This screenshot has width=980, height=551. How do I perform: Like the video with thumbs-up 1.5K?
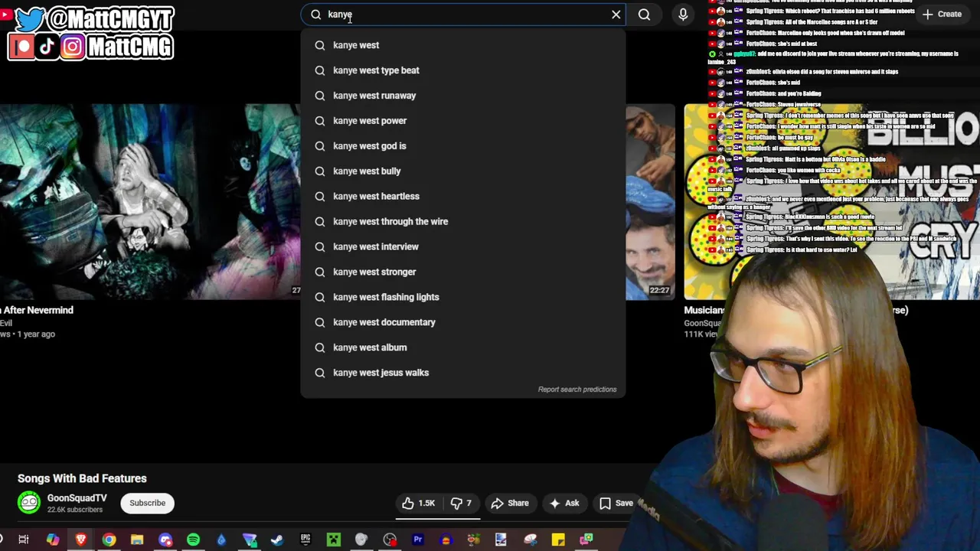419,503
